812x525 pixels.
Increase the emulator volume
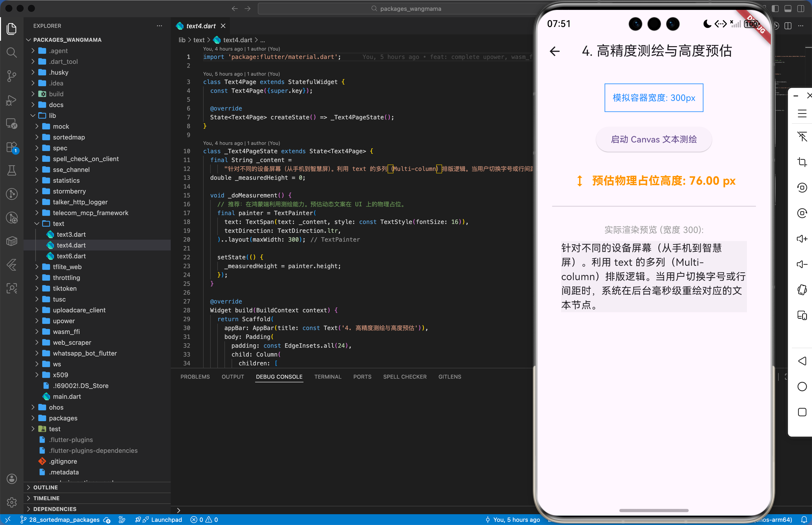[x=802, y=239]
